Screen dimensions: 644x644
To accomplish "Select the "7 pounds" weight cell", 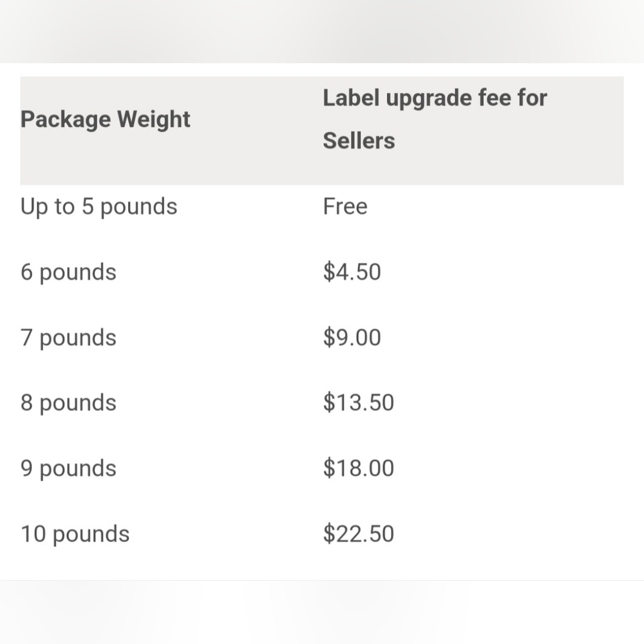I will click(x=68, y=338).
